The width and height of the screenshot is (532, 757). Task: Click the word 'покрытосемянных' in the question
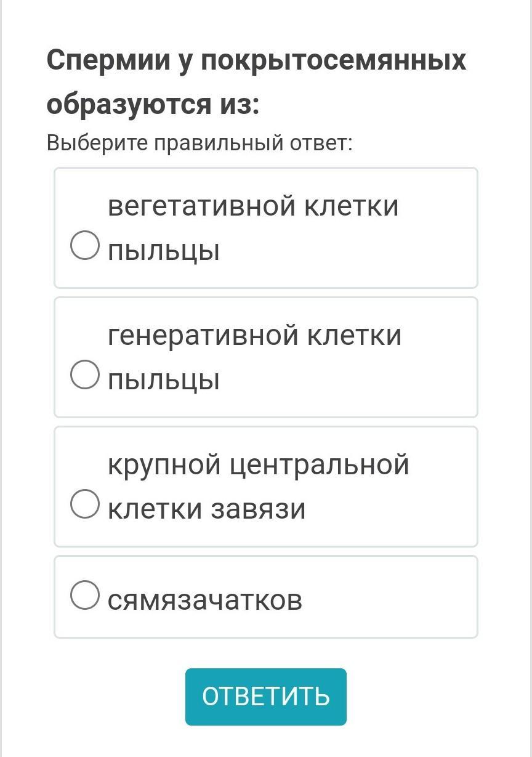pyautogui.click(x=333, y=60)
